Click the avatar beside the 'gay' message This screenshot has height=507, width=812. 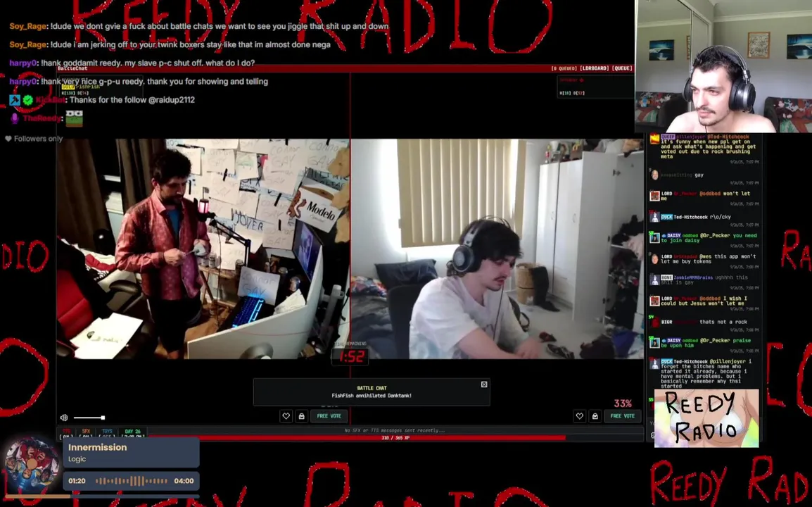pyautogui.click(x=654, y=175)
